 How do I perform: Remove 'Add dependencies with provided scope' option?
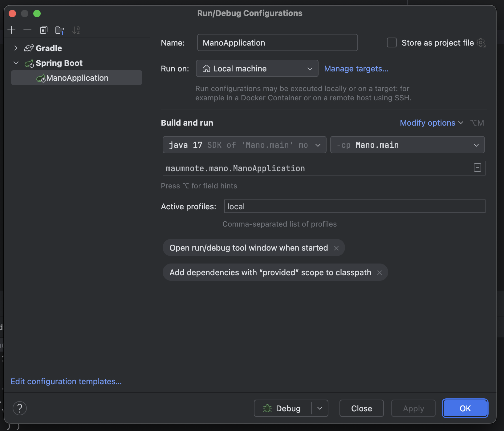coord(380,273)
